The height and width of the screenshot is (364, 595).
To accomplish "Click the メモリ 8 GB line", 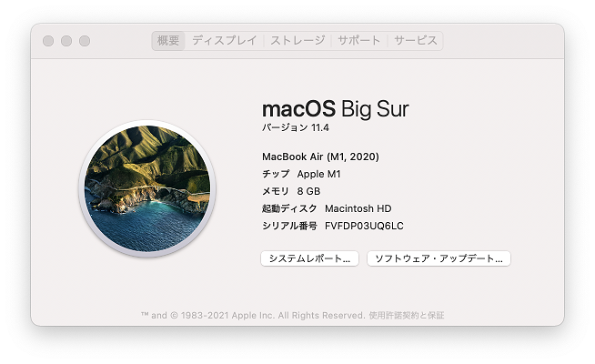I will tap(290, 191).
